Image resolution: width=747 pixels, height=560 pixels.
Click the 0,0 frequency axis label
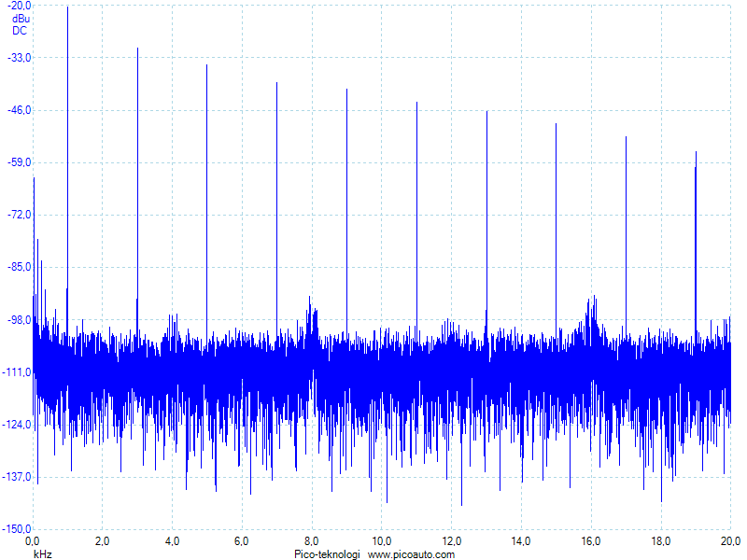click(33, 541)
